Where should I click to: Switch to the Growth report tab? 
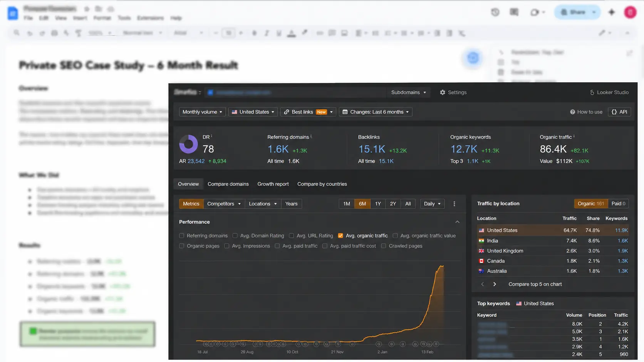[273, 184]
